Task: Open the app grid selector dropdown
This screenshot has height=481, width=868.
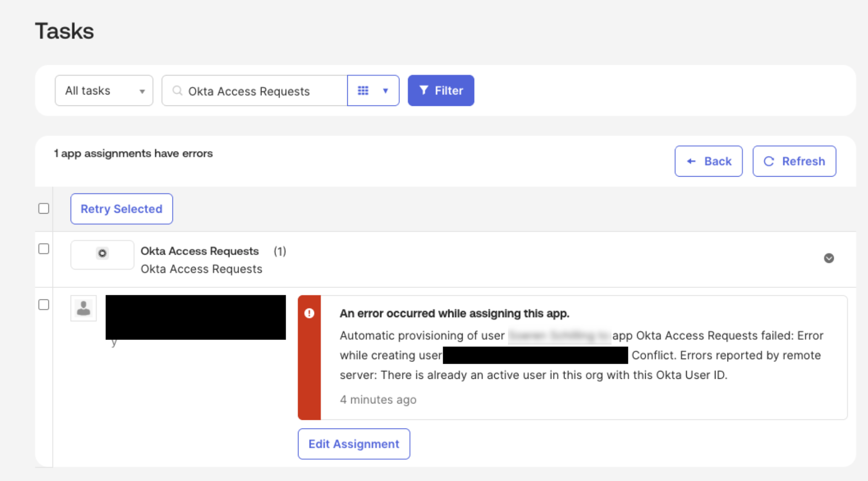Action: point(373,90)
